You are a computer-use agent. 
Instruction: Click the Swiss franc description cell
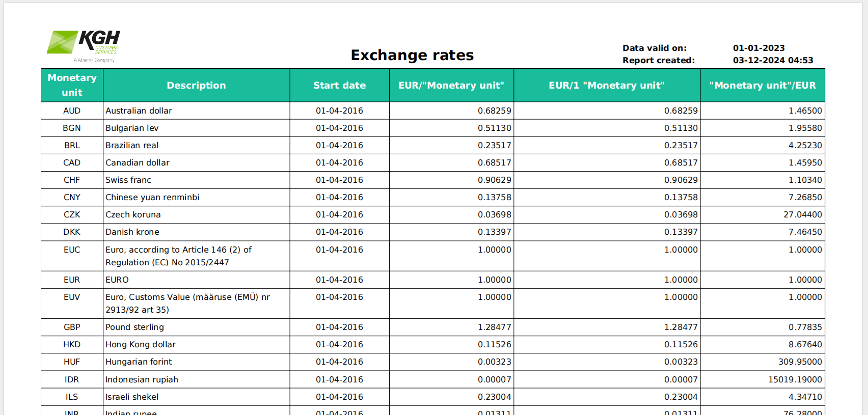click(x=128, y=180)
